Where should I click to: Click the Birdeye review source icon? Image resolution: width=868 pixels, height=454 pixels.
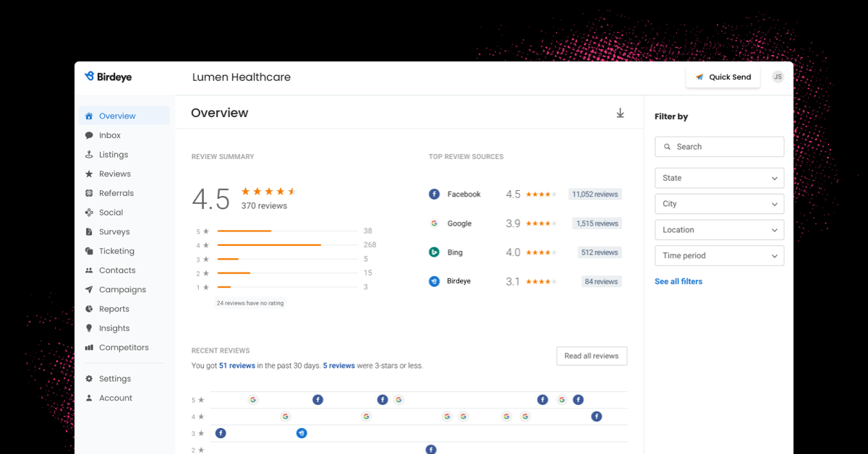point(434,280)
